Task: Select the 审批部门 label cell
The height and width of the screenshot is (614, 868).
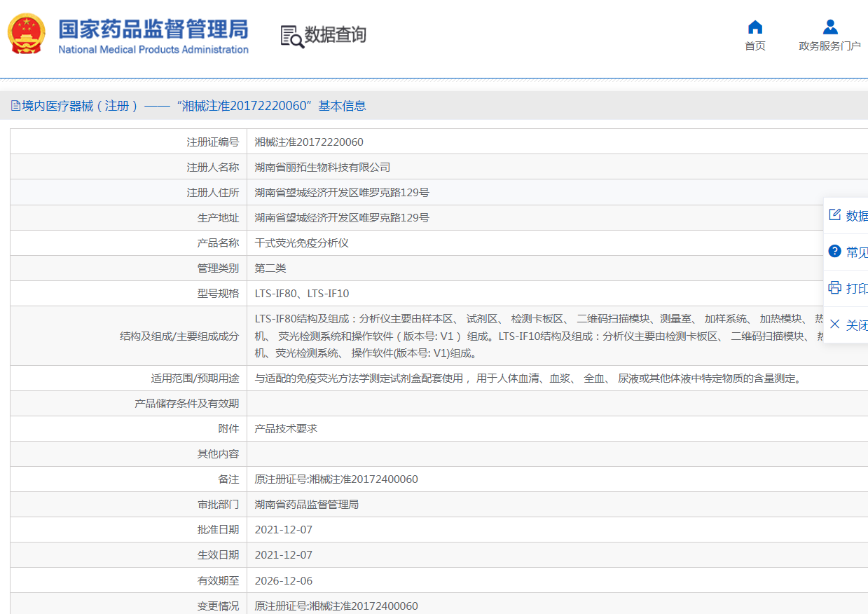Action: point(129,505)
